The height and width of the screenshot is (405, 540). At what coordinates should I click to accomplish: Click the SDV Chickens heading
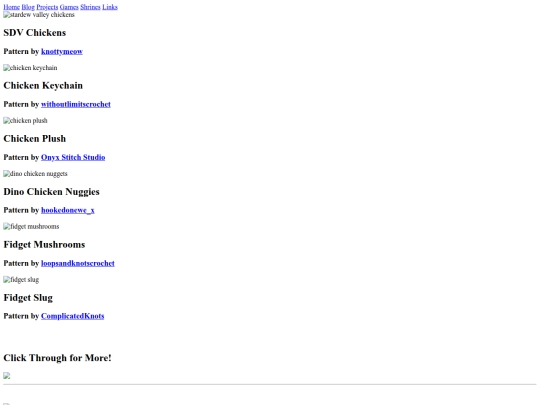(x=34, y=33)
